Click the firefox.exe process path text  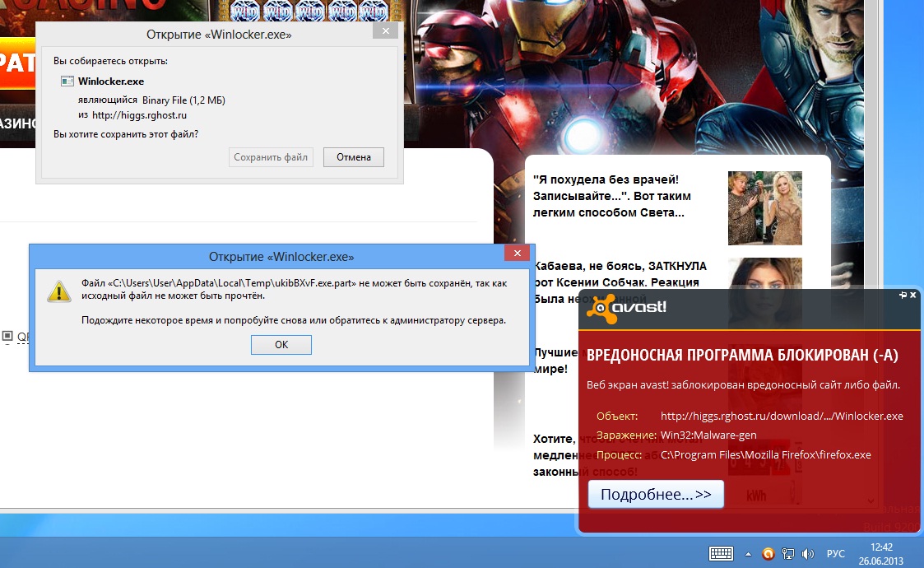tap(765, 454)
